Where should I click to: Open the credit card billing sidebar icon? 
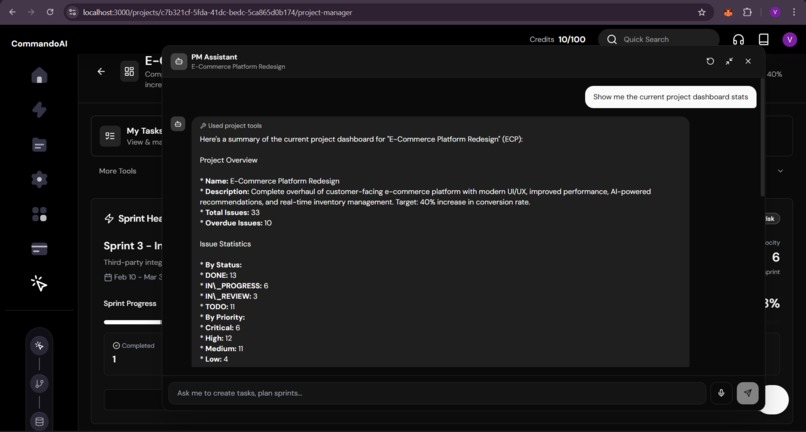pos(39,249)
